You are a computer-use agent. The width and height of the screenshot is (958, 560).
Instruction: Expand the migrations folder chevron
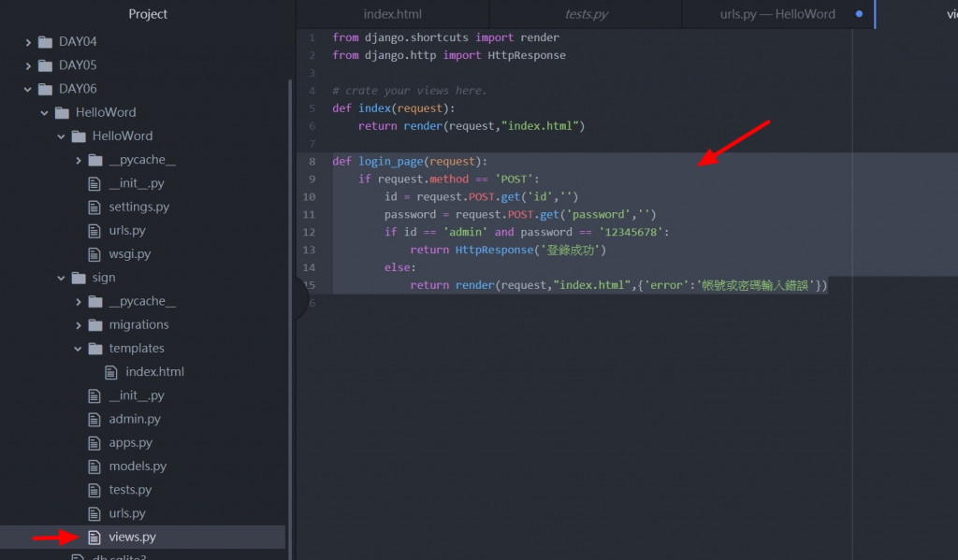(79, 325)
